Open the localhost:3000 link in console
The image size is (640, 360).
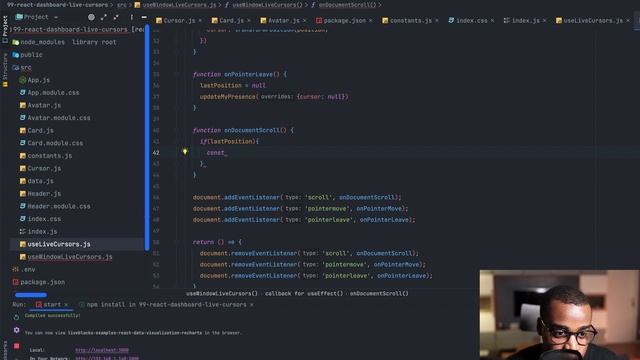tap(102, 350)
